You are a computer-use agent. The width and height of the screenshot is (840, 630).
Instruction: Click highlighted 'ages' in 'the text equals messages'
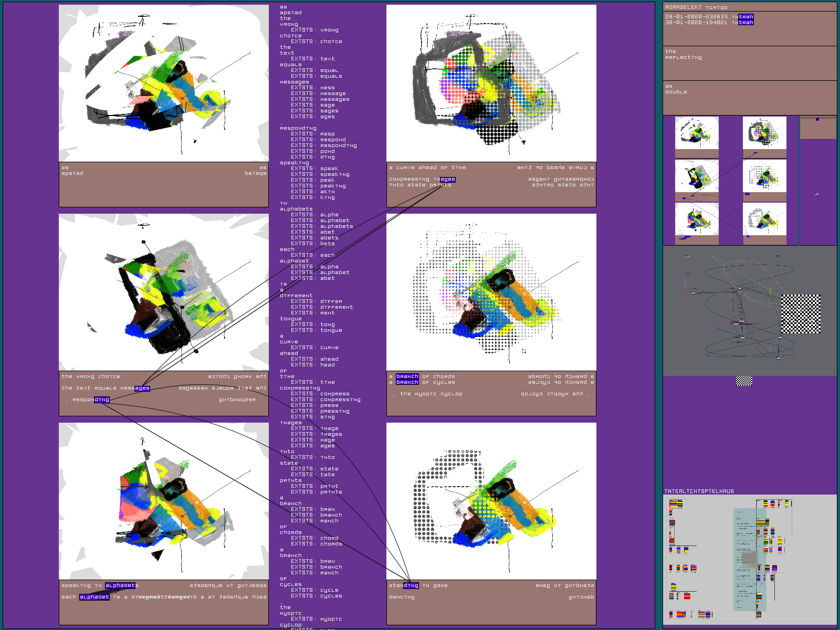(142, 388)
